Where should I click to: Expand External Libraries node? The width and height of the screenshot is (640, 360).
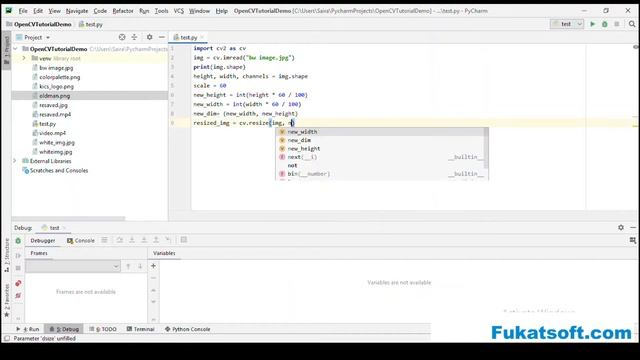15,161
